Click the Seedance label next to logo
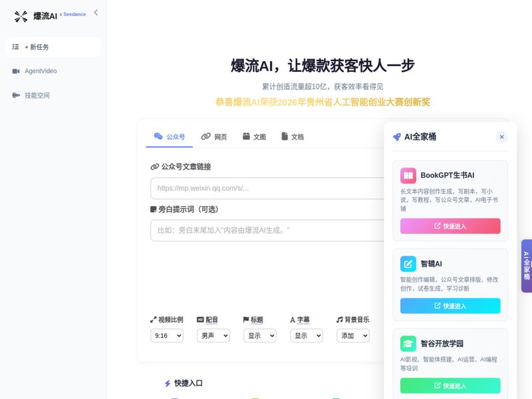The height and width of the screenshot is (399, 532). point(72,14)
